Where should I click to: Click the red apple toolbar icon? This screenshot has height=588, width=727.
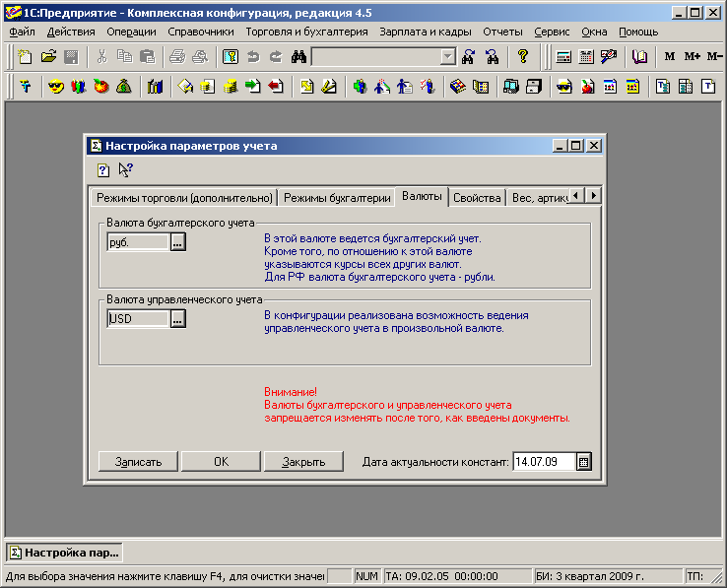[101, 87]
